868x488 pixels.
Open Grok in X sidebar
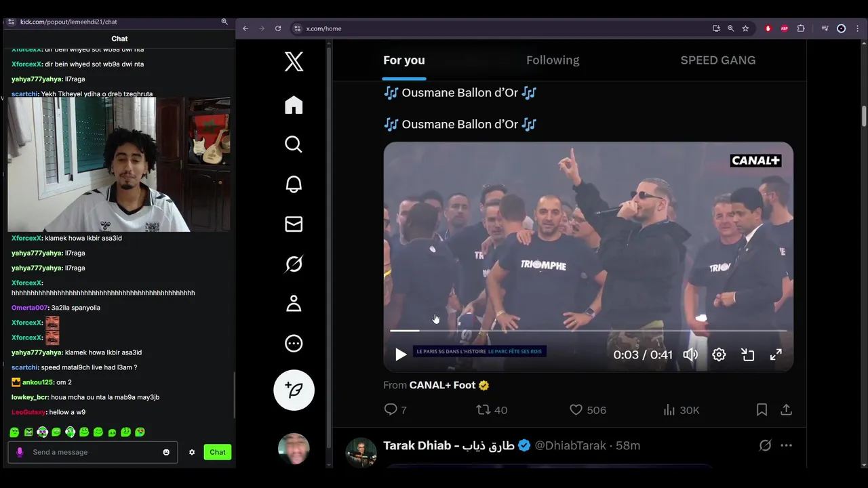click(x=294, y=264)
